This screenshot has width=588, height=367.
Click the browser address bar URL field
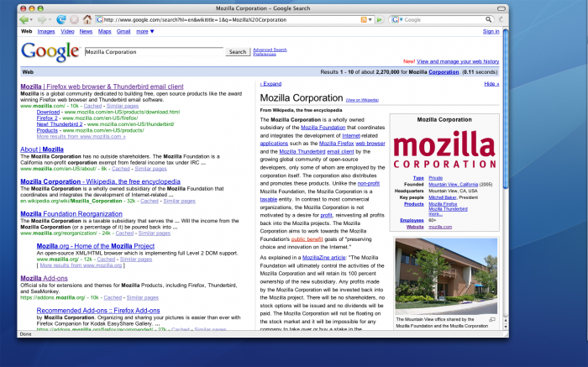(x=231, y=19)
